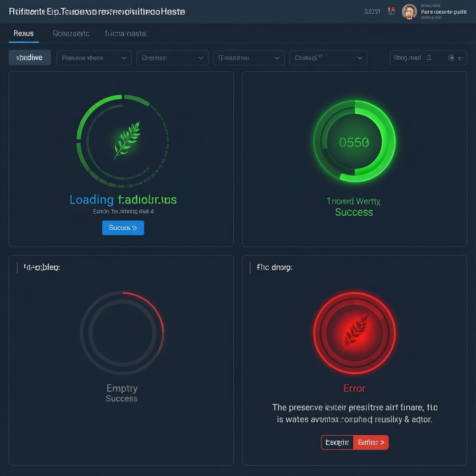
Task: Click the green gauge showing 0550
Action: 354,142
